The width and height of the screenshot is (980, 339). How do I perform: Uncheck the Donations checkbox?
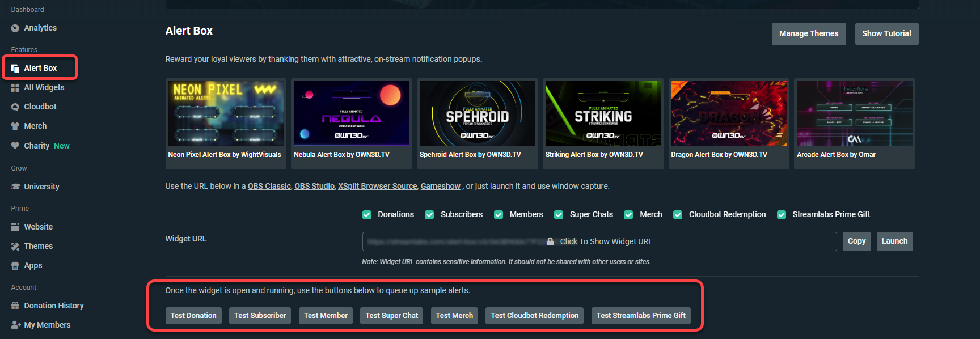pyautogui.click(x=367, y=215)
